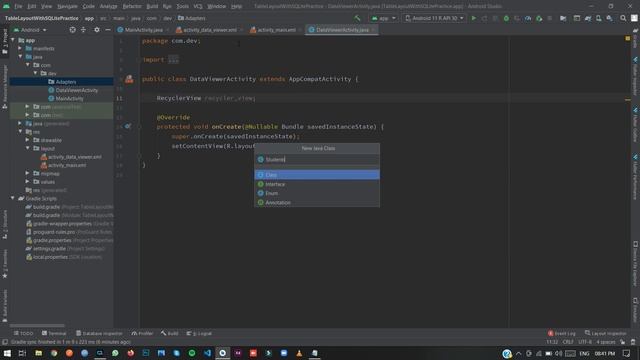The height and width of the screenshot is (360, 640).
Task: Open Visual Studio Code from taskbar
Action: click(x=207, y=353)
